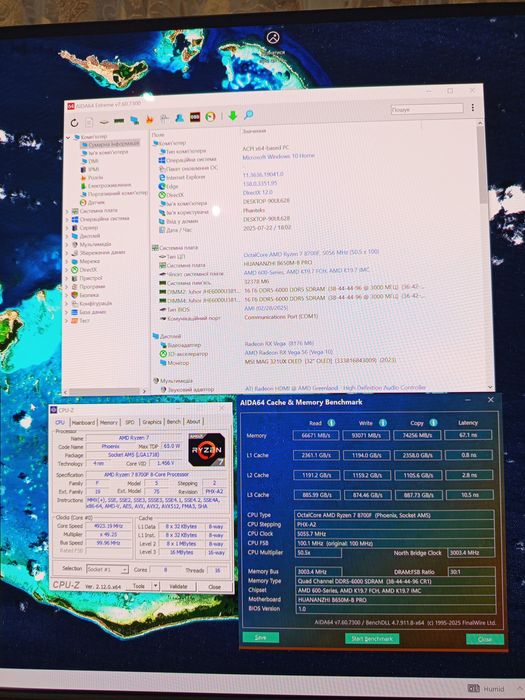Click the info icon next to Copy
The image size is (525, 700).
(433, 422)
